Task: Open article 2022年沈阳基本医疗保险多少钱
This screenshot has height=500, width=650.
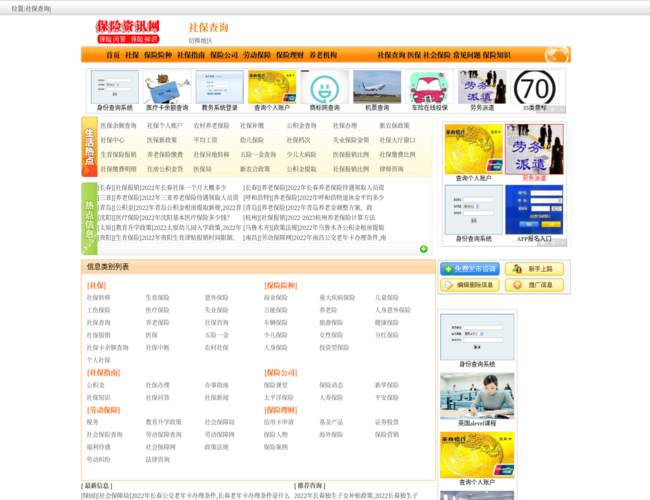Action: tap(185, 218)
